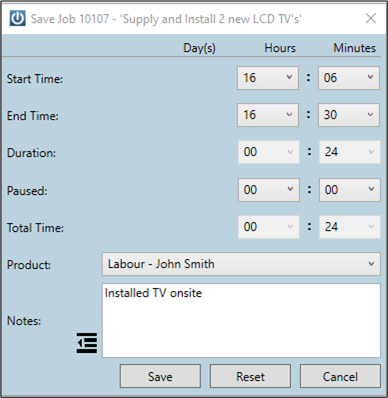
Task: Click the 'Notes:' label
Action: pos(24,321)
